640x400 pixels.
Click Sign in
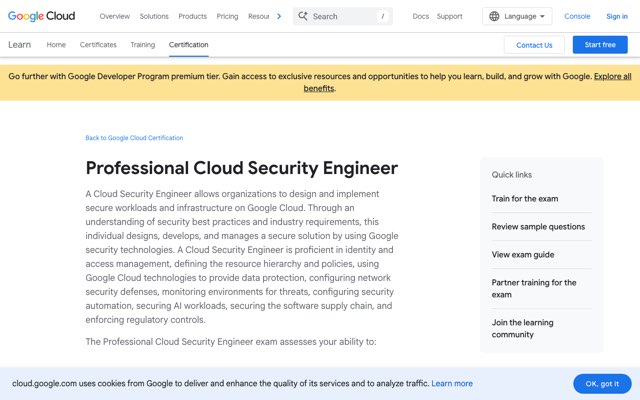[617, 16]
